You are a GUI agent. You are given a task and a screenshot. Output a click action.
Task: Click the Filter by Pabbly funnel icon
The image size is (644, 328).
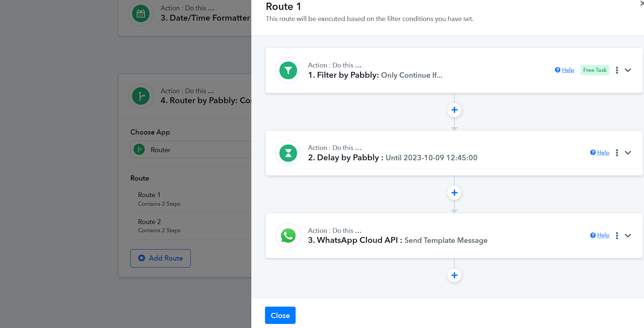(x=288, y=70)
